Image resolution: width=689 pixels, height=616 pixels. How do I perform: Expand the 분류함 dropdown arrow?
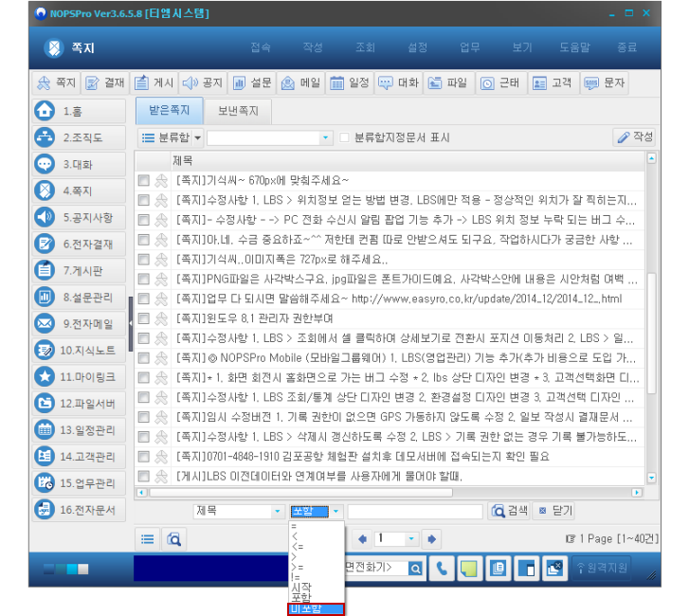click(x=198, y=138)
